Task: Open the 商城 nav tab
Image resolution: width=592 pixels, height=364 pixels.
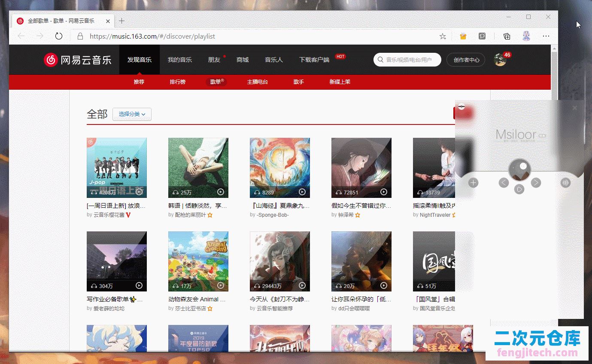Action: click(x=243, y=60)
